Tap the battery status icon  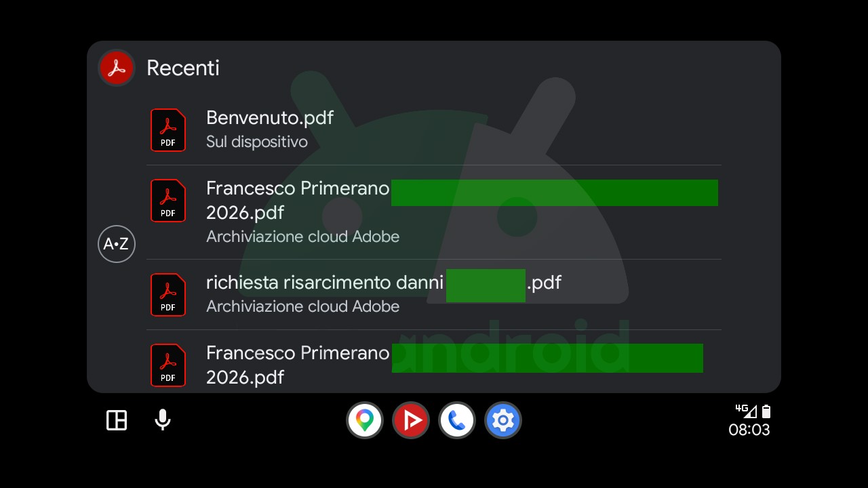(x=766, y=411)
